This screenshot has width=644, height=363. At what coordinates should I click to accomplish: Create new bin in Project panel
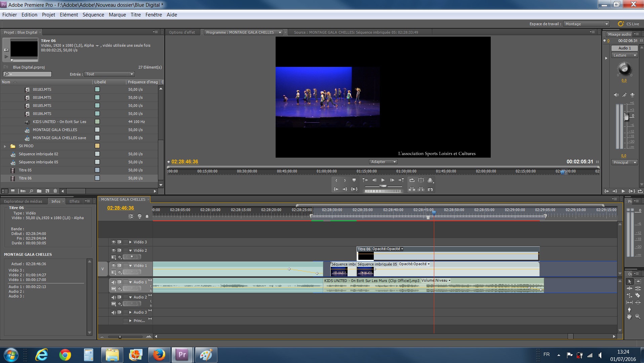[39, 191]
